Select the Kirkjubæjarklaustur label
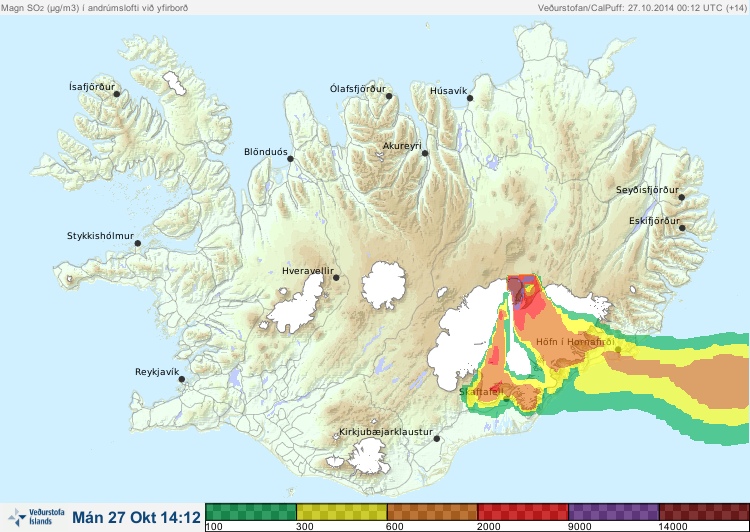Screen dimensions: 750x532 click(x=386, y=432)
